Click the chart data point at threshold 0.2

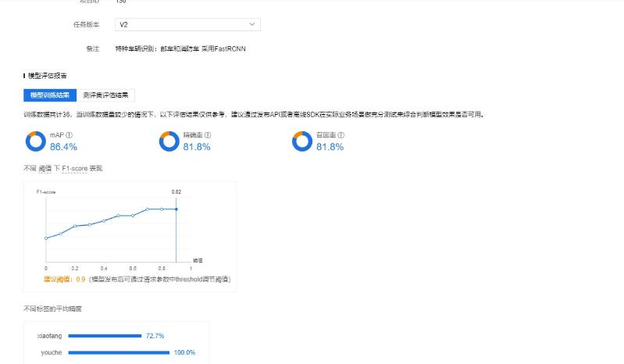pyautogui.click(x=75, y=226)
